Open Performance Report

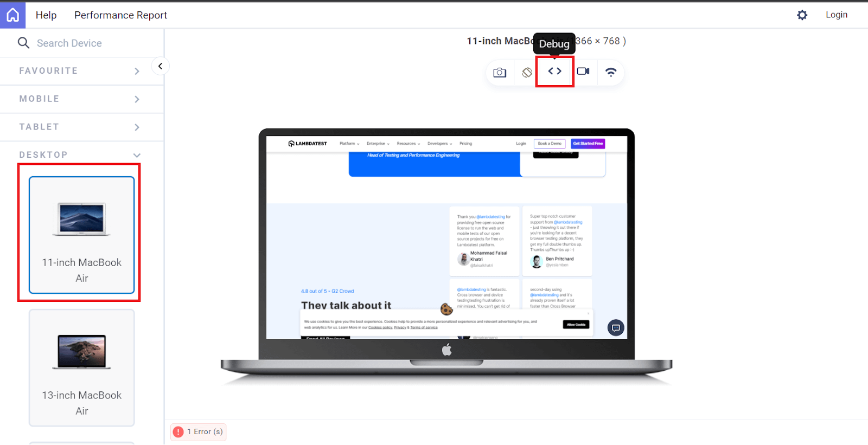pyautogui.click(x=120, y=15)
